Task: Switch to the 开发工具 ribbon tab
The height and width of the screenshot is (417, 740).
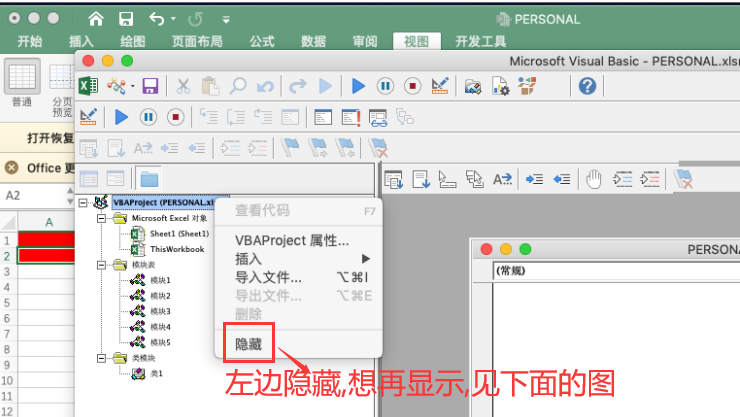Action: [480, 42]
